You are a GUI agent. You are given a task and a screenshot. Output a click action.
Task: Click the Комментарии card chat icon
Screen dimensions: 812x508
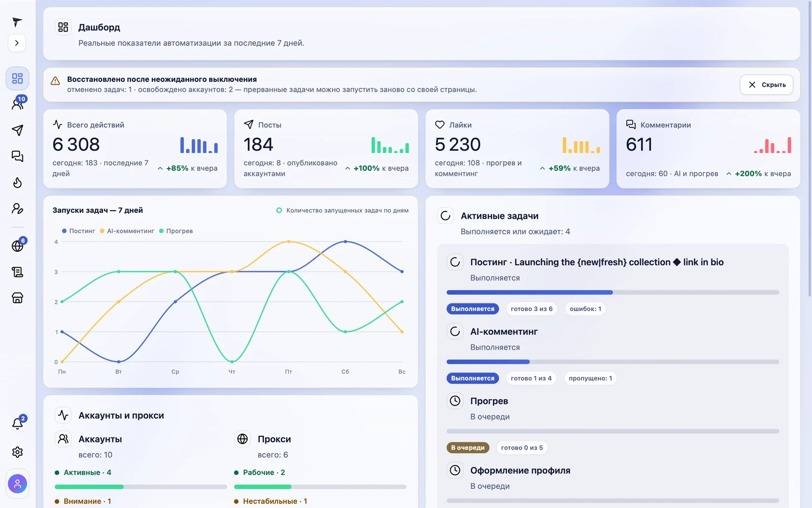click(631, 125)
